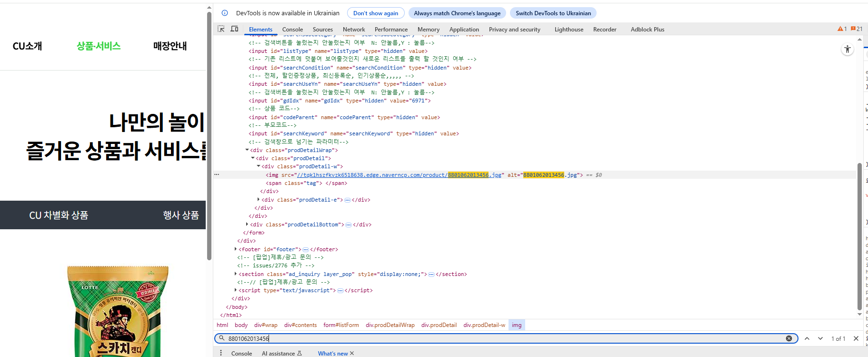Click the 매장안내 navigation menu item
Image resolution: width=868 pixels, height=357 pixels.
pyautogui.click(x=170, y=46)
